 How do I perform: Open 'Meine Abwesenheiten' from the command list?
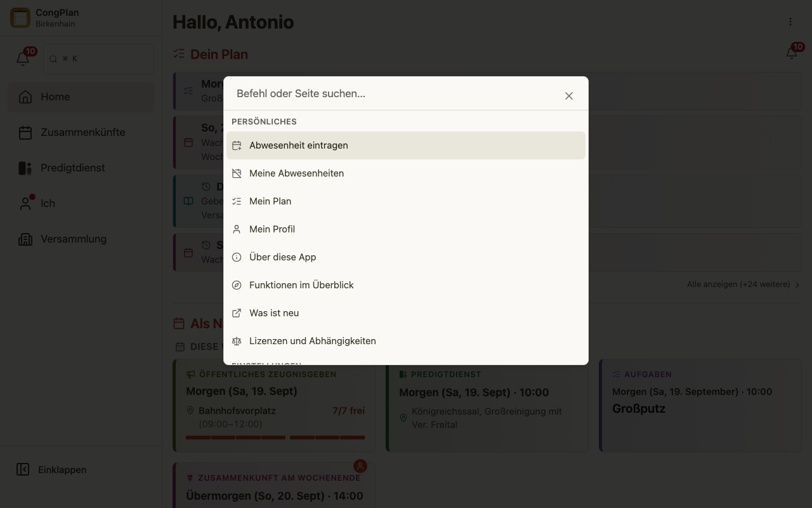click(x=406, y=173)
